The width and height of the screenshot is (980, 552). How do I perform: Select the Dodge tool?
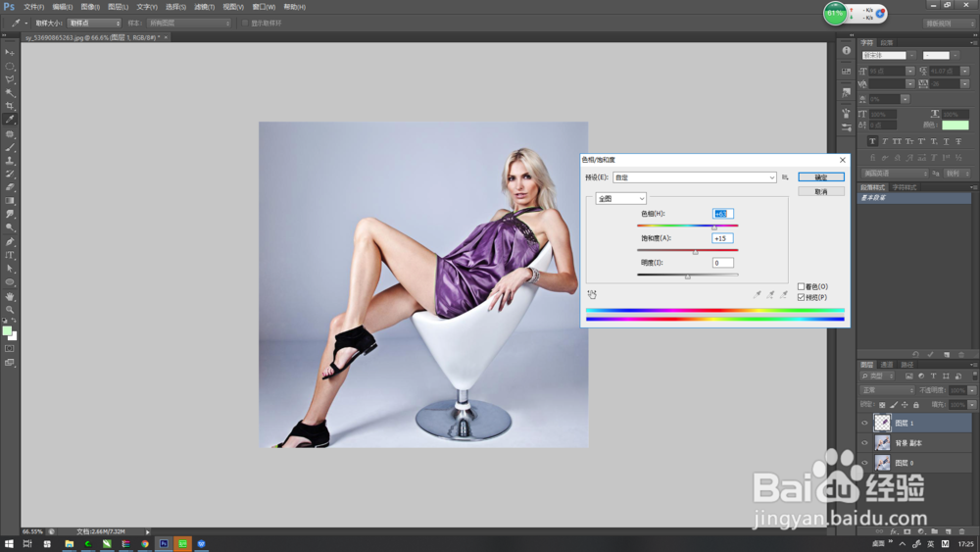pos(10,226)
